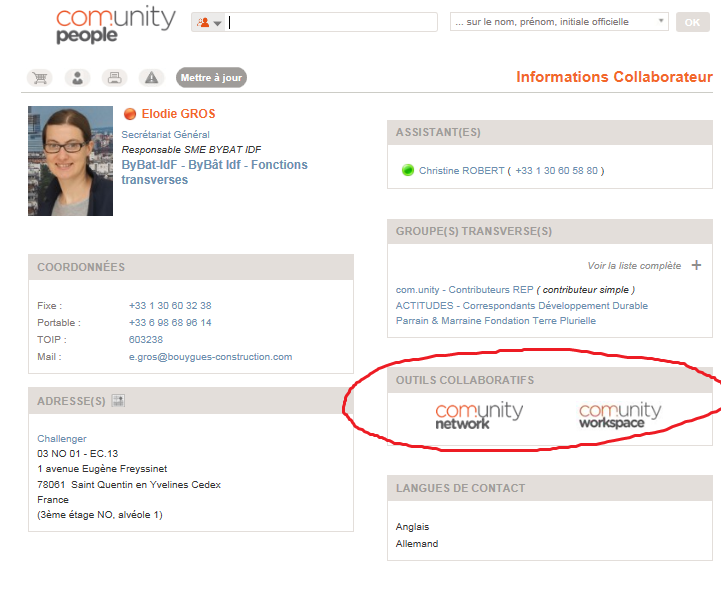Open the e.gros@bouygues-construction.com mail link

210,357
